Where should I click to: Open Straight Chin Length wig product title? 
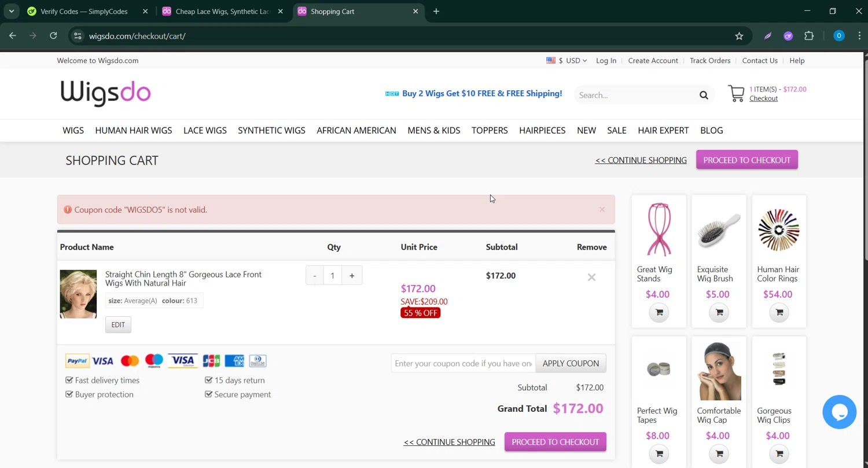[183, 279]
